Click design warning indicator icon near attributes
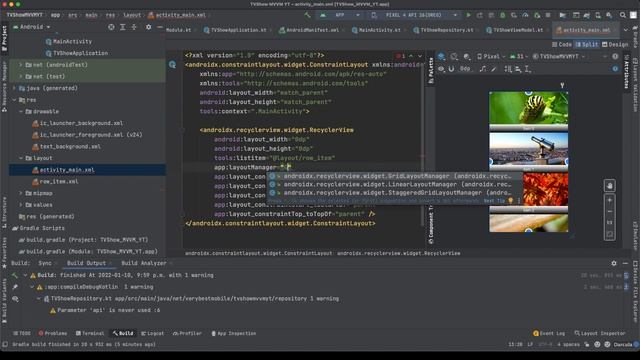 click(x=615, y=56)
